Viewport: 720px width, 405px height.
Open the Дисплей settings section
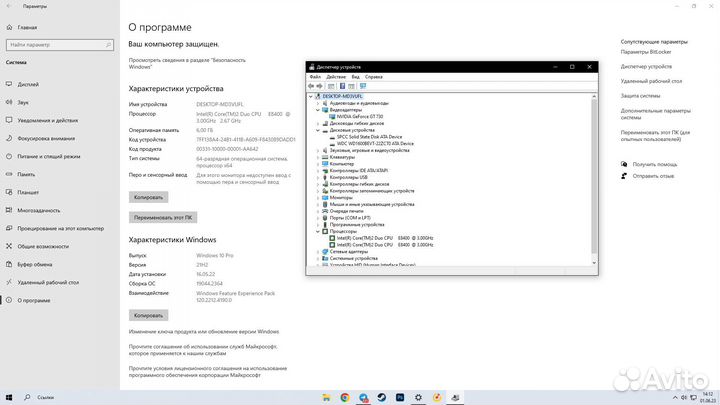pos(28,84)
